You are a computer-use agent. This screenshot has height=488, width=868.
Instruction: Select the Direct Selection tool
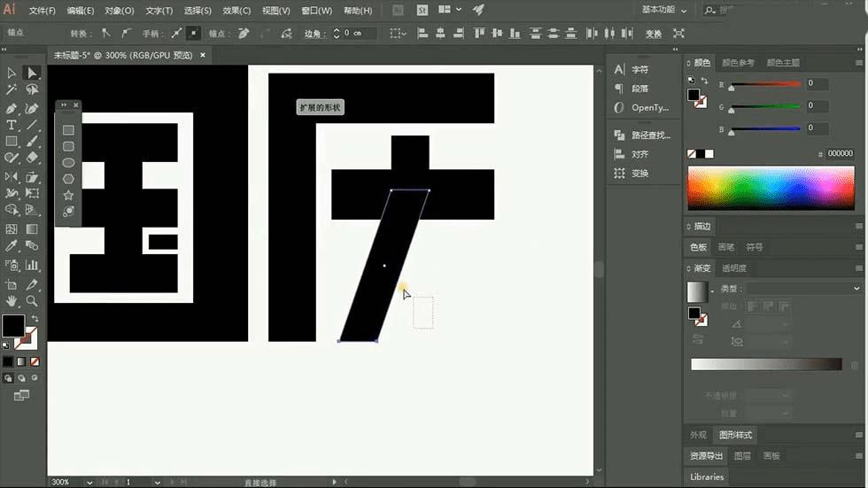(32, 73)
